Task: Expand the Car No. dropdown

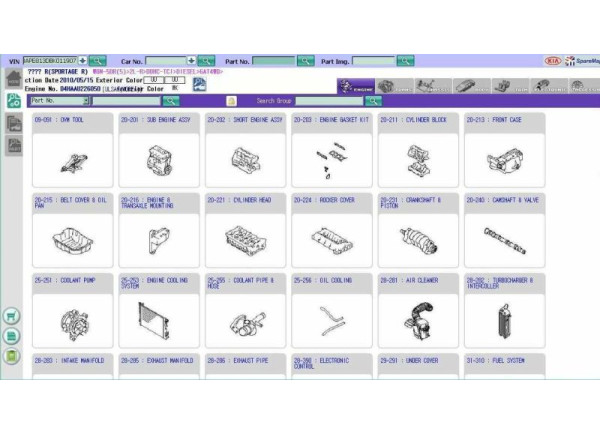Action: pyautogui.click(x=191, y=61)
